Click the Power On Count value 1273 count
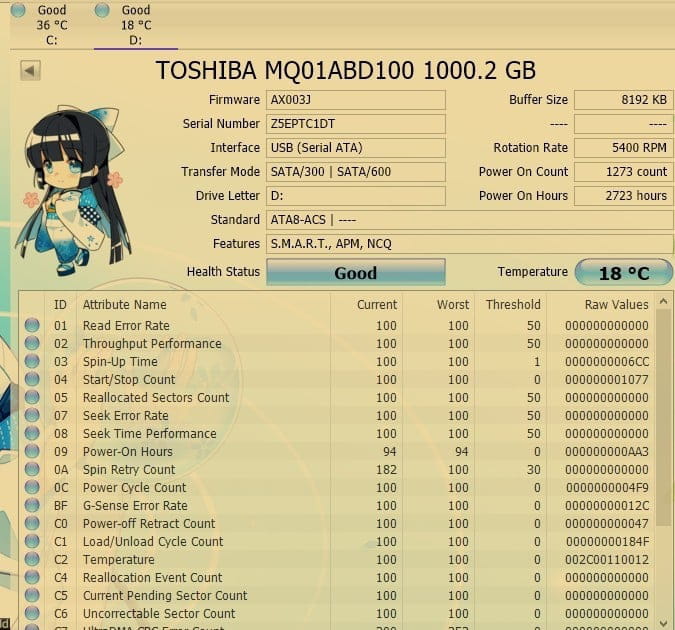 click(x=622, y=172)
